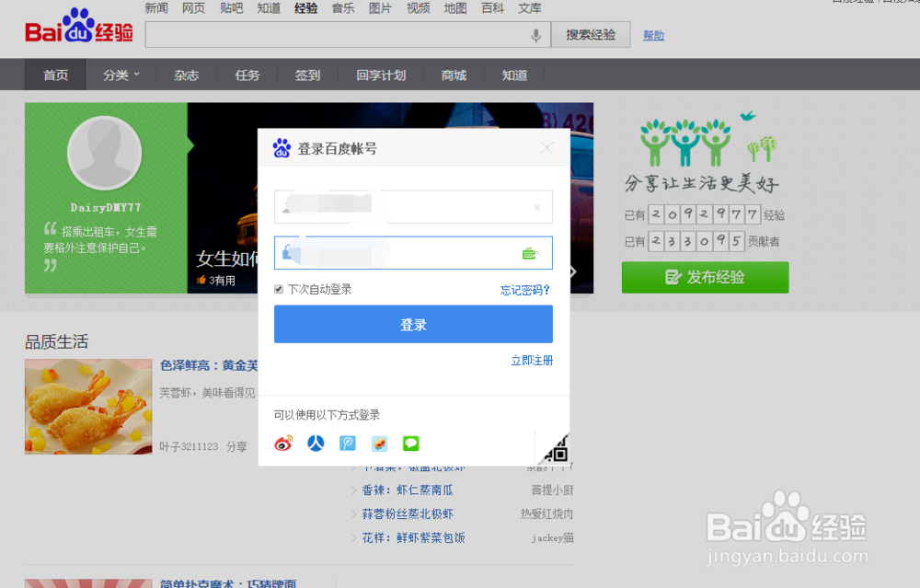Click 分享 next to 叶子3211123
Screen dimensions: 920x588
click(x=236, y=446)
